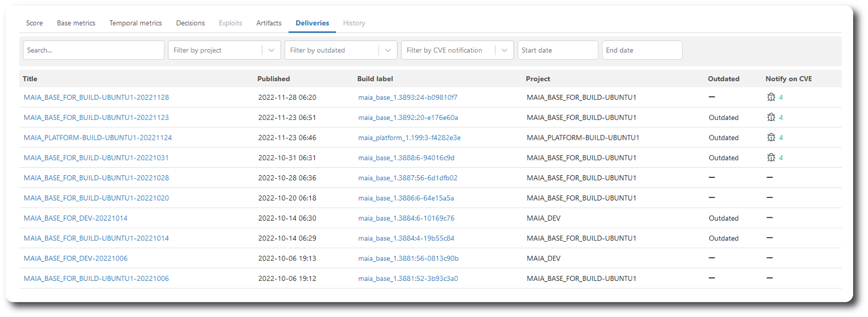Click the End date field
The image size is (868, 317).
[x=641, y=50]
